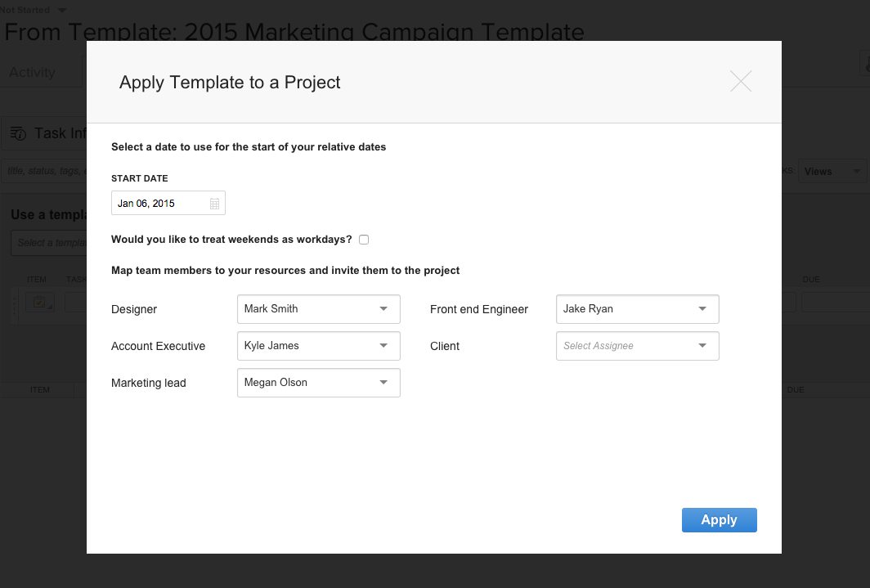Change the Front end Engineer assignee
This screenshot has width=870, height=588.
pyautogui.click(x=637, y=309)
